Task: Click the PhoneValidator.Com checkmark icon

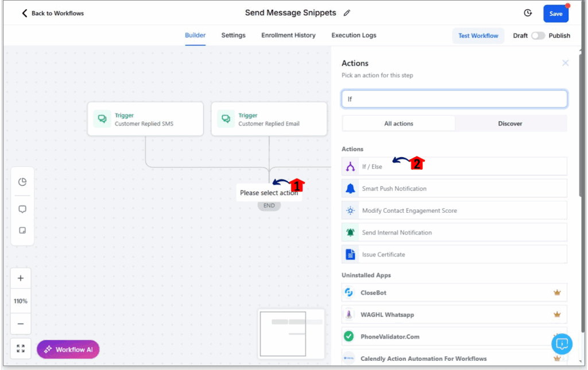Action: pos(349,336)
